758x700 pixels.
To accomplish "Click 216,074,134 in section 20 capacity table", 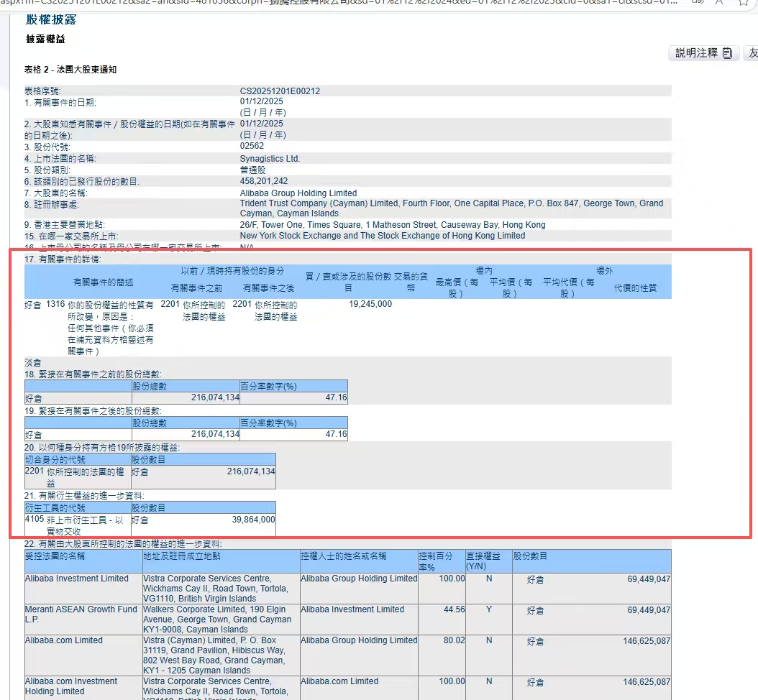I will coord(251,471).
